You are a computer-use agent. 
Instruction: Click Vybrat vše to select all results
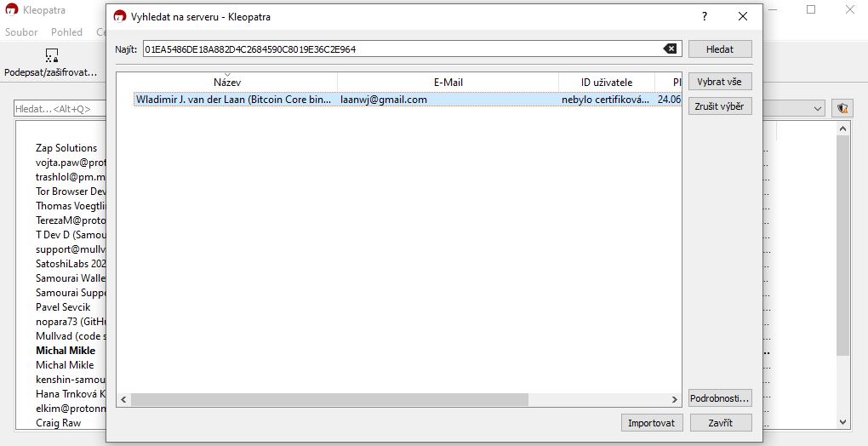[719, 82]
